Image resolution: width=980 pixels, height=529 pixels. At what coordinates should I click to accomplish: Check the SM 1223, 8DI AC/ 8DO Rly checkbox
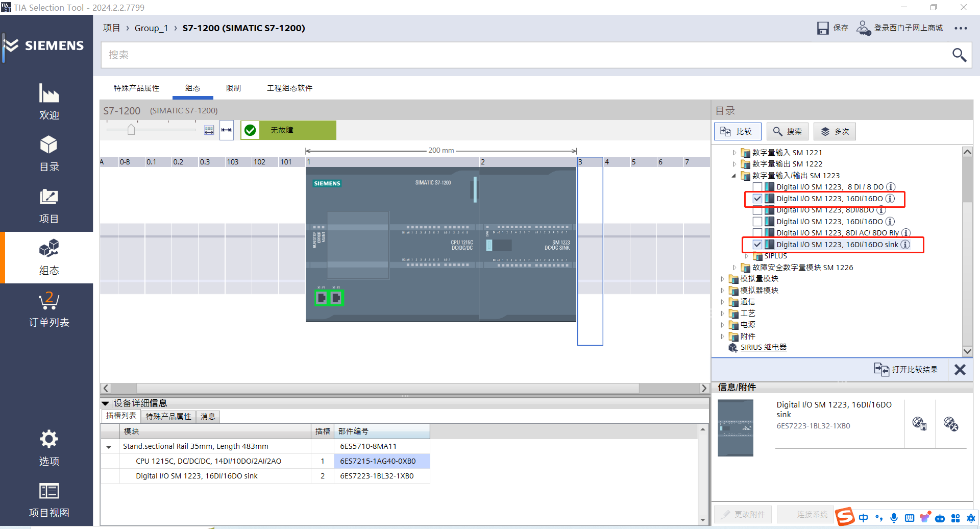(757, 233)
